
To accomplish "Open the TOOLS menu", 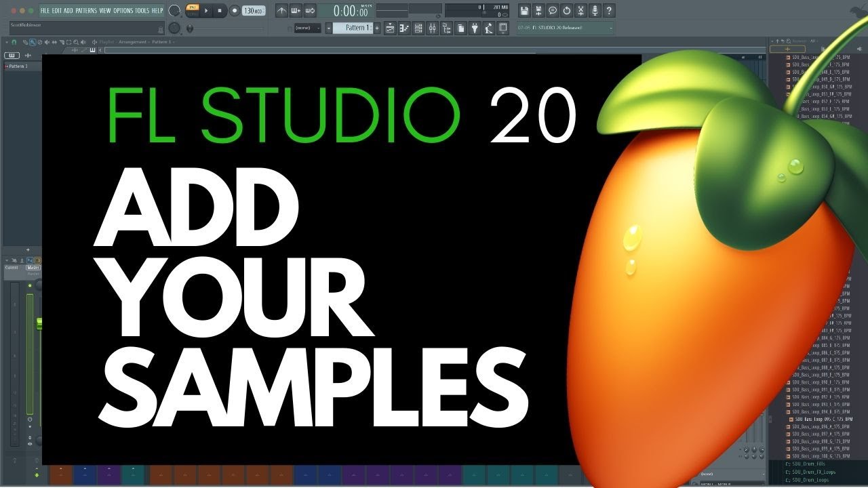I will click(142, 11).
